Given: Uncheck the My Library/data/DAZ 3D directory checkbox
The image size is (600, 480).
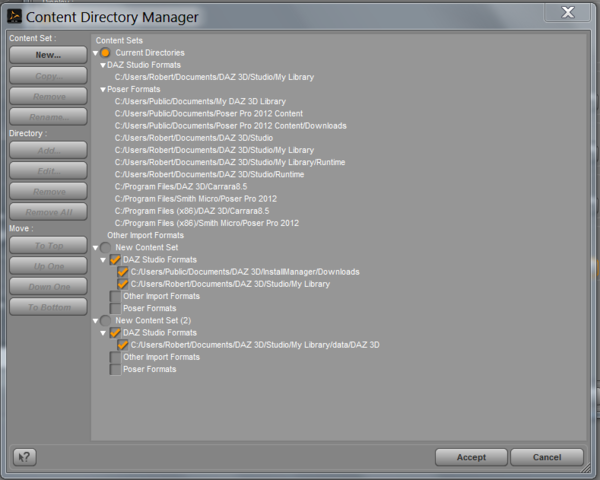Looking at the screenshot, I should tap(122, 345).
